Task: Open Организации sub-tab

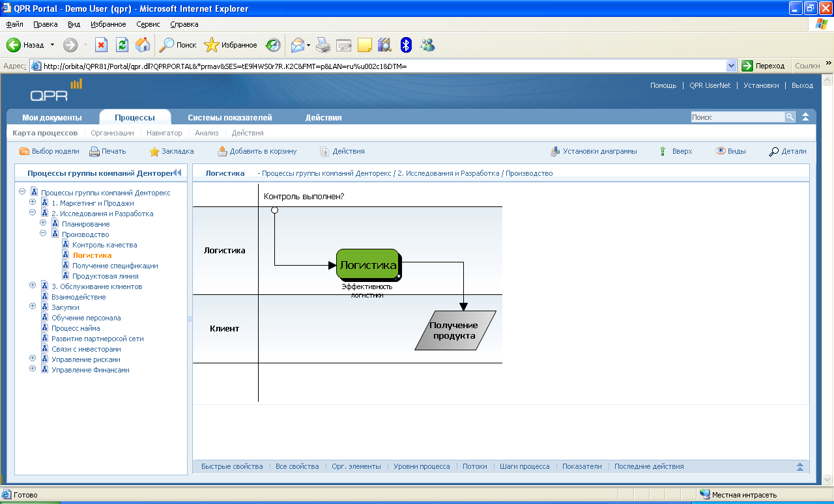Action: tap(112, 133)
